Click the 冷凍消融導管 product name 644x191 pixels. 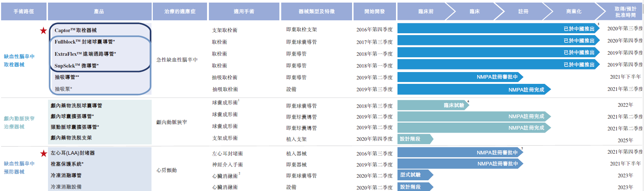66,175
